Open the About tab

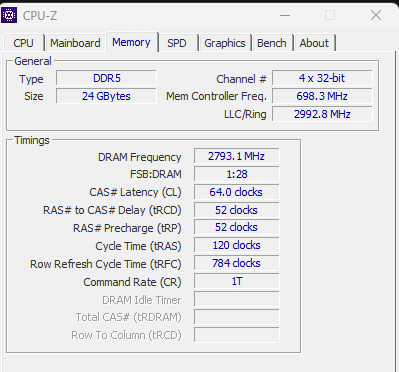314,43
